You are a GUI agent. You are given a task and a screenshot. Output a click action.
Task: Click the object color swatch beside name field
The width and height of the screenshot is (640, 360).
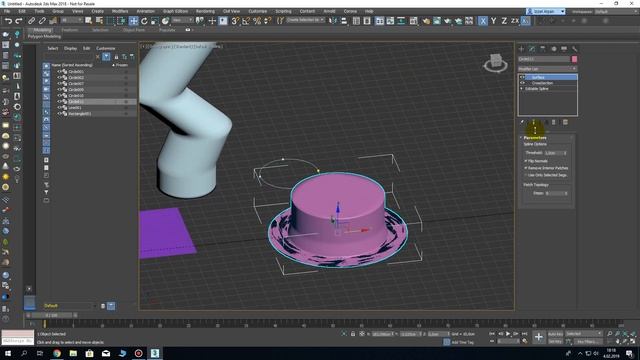tap(574, 59)
